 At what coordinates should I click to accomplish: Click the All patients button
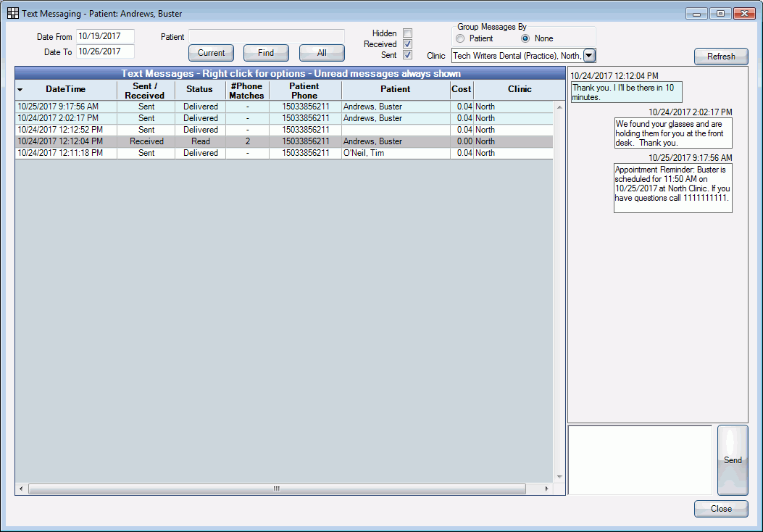coord(322,53)
